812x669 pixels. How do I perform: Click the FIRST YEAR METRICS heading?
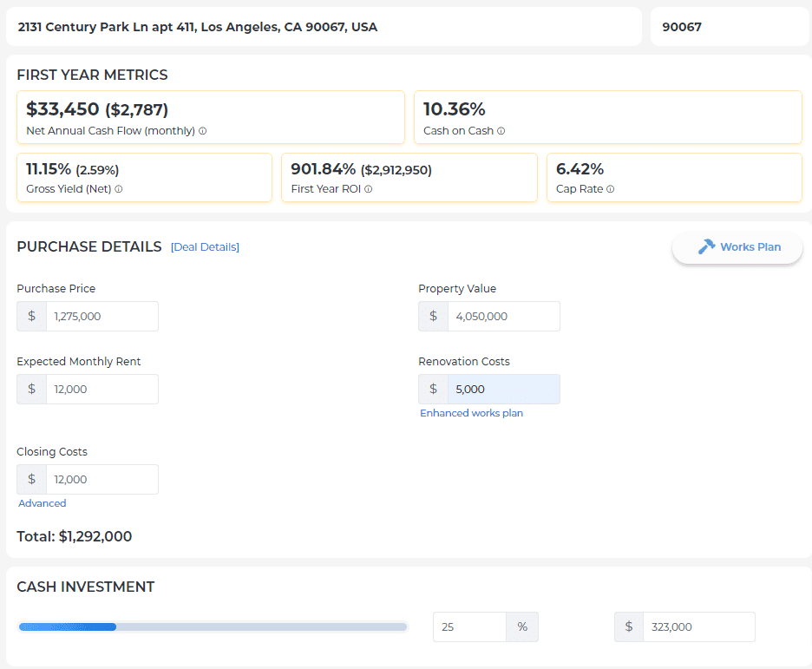click(x=92, y=75)
